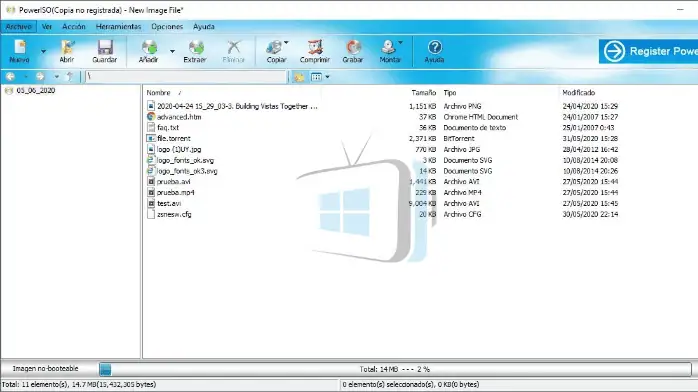The image size is (698, 392).
Task: Click the folder view icon beside path
Action: (299, 77)
